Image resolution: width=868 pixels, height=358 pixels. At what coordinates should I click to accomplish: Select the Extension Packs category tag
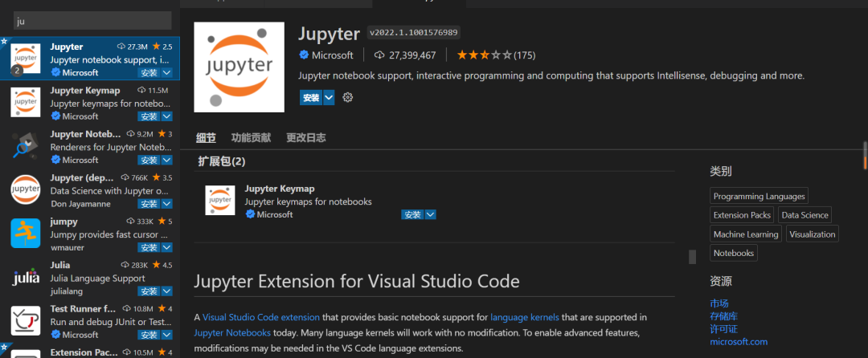(743, 215)
